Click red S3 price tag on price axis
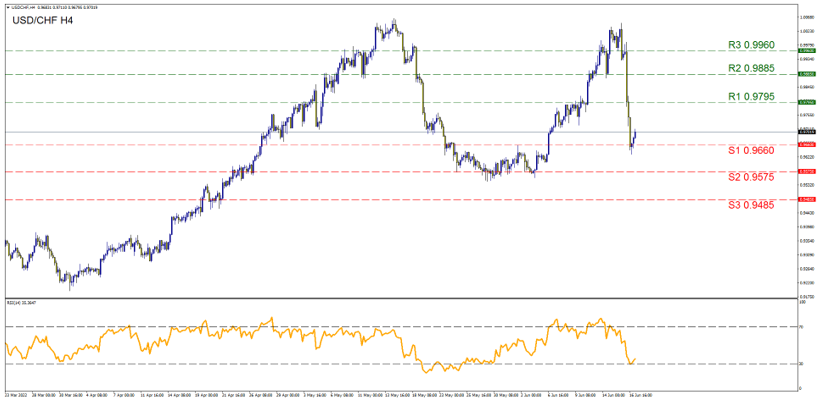823x401 pixels. [x=807, y=200]
